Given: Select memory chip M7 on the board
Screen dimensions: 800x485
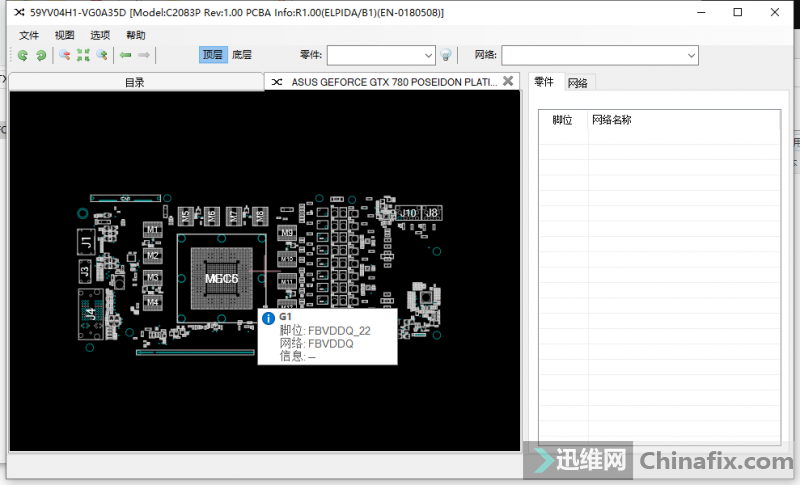Looking at the screenshot, I should point(234,216).
